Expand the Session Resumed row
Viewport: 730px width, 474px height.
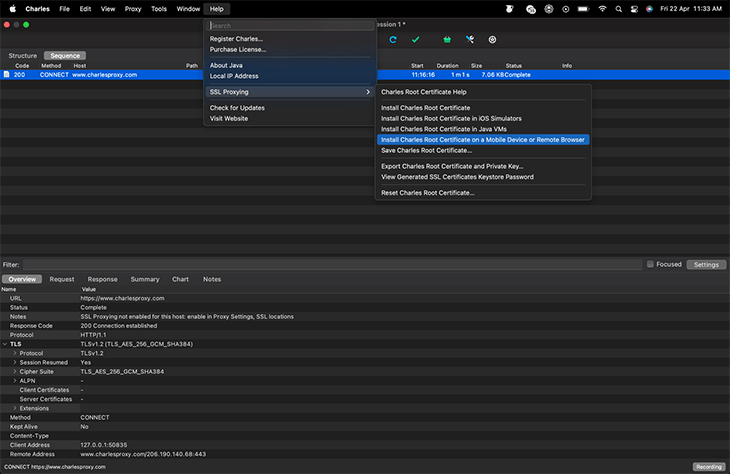[x=15, y=362]
